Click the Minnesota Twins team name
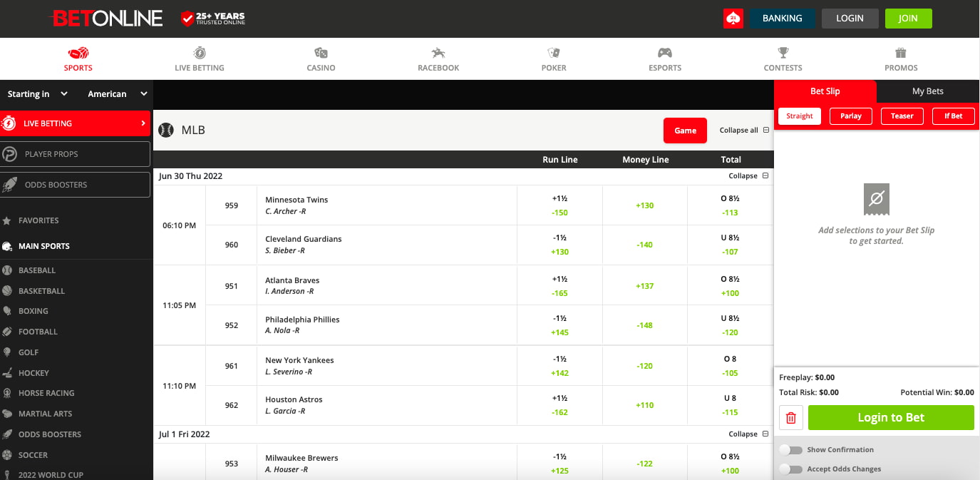 click(x=296, y=200)
